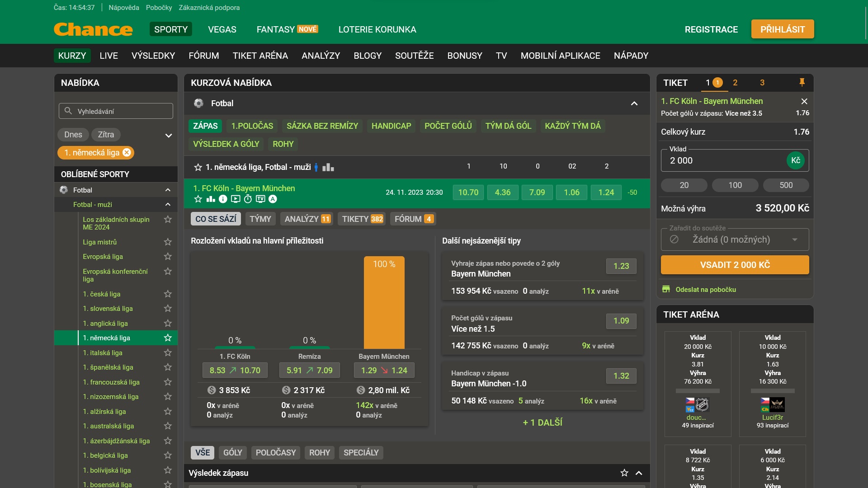Image resolution: width=868 pixels, height=488 pixels.
Task: Open the REGISTRACE link
Action: (x=711, y=29)
